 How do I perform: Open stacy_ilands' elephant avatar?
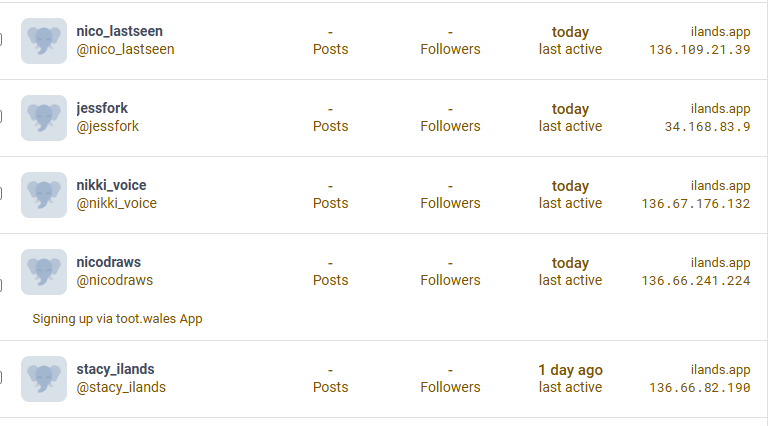tap(44, 379)
